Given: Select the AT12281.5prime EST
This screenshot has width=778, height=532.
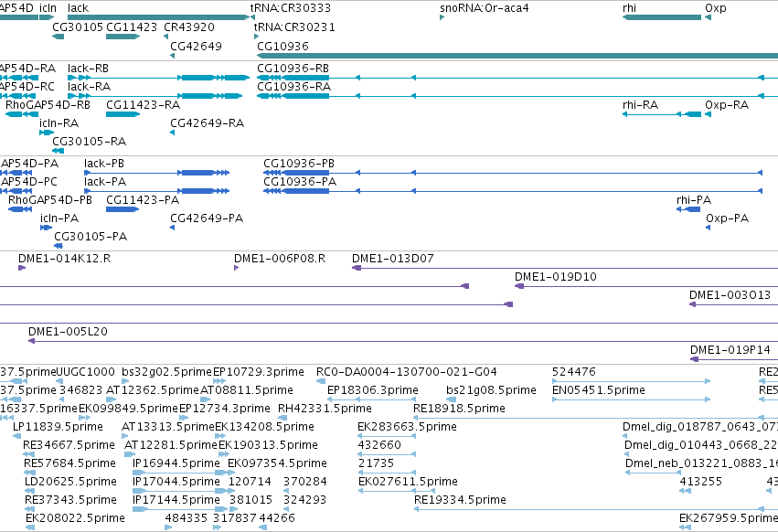Looking at the screenshot, I should pos(129,454).
